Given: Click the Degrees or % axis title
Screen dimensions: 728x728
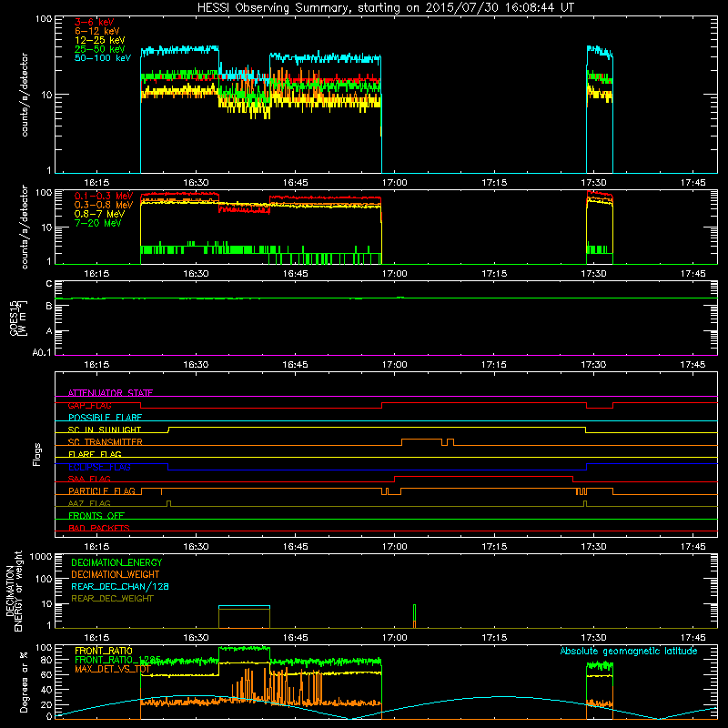Looking at the screenshot, I should 24,682.
